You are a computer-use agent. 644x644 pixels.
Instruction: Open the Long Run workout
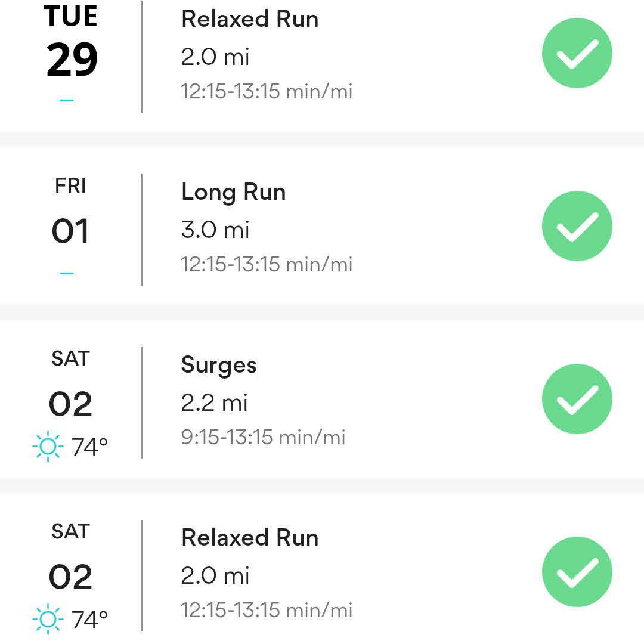point(233,193)
